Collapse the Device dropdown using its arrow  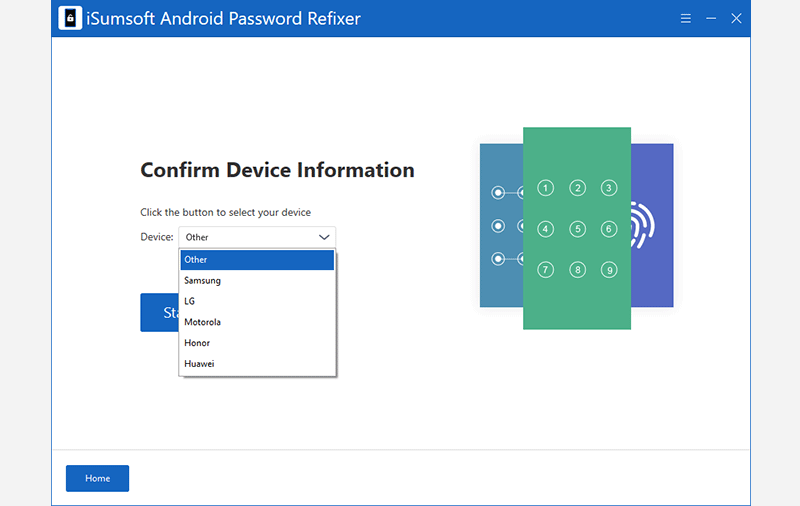[324, 237]
